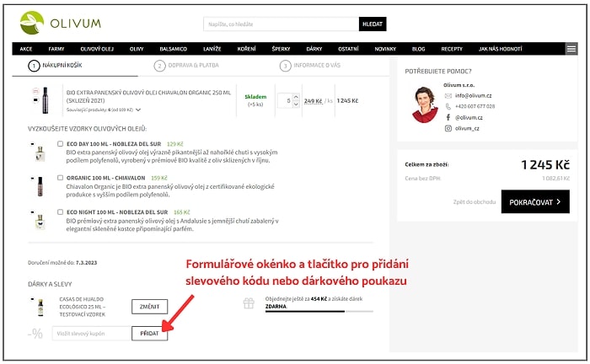Open the Ostatní menu item
Image resolution: width=590 pixels, height=364 pixels.
pos(348,49)
